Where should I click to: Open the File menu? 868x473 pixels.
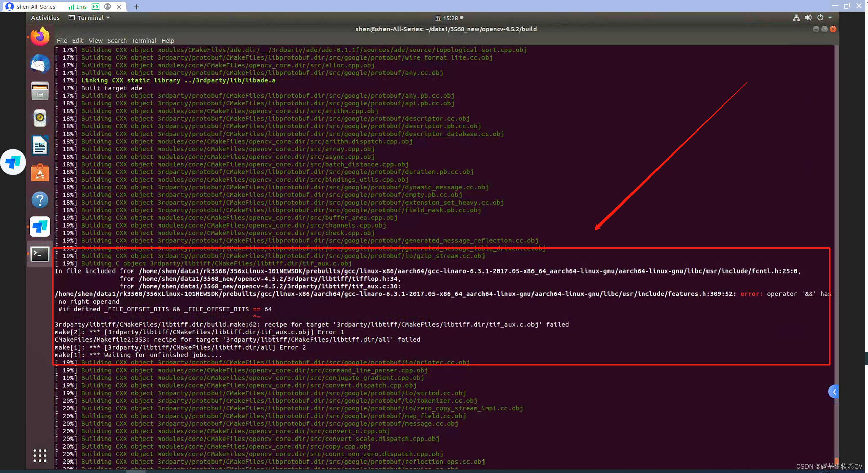pyautogui.click(x=62, y=41)
